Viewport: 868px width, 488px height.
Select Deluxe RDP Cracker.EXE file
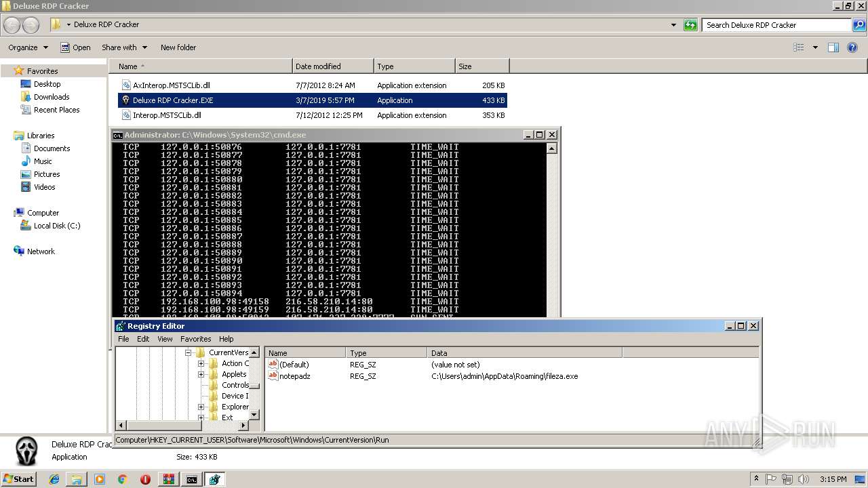(313, 100)
